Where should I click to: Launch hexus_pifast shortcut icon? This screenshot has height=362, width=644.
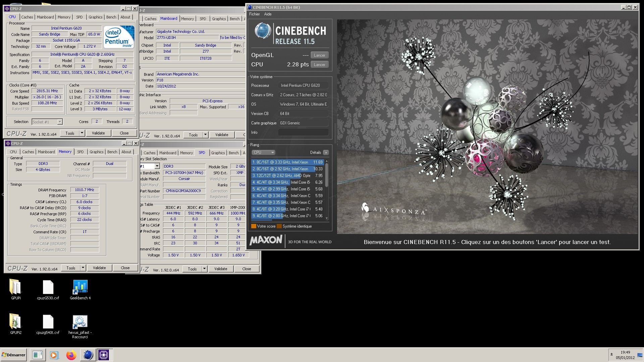pyautogui.click(x=80, y=322)
